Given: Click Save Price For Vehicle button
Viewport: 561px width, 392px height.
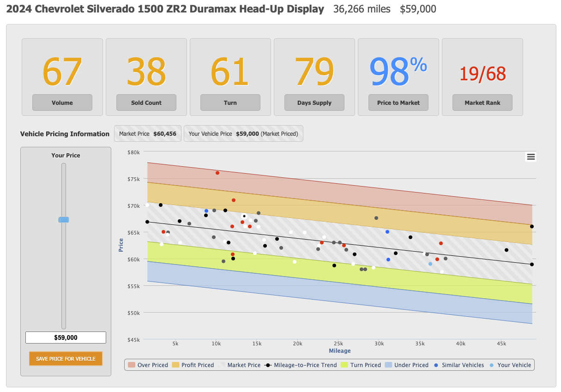Looking at the screenshot, I should (x=66, y=359).
